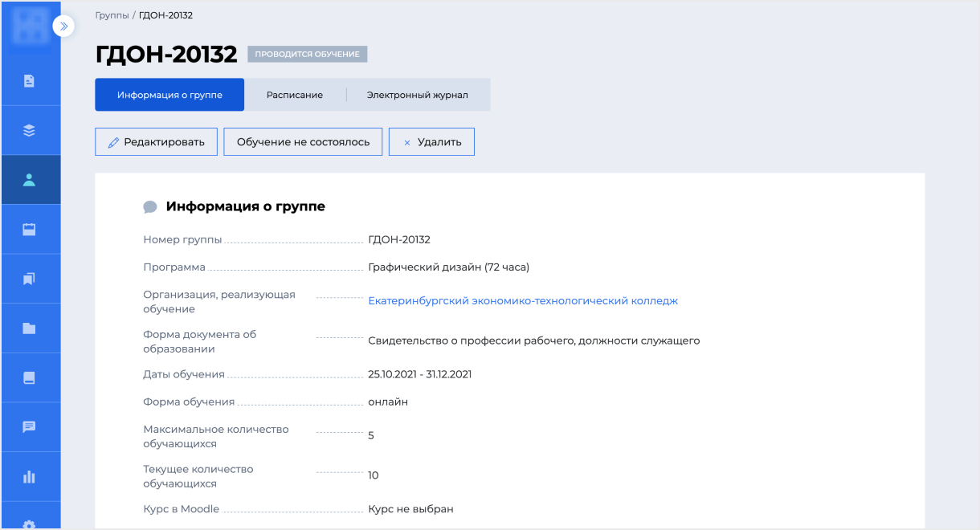Click the ГДОН-20132 breadcrumb text
Screen dimensions: 980x530
[165, 15]
